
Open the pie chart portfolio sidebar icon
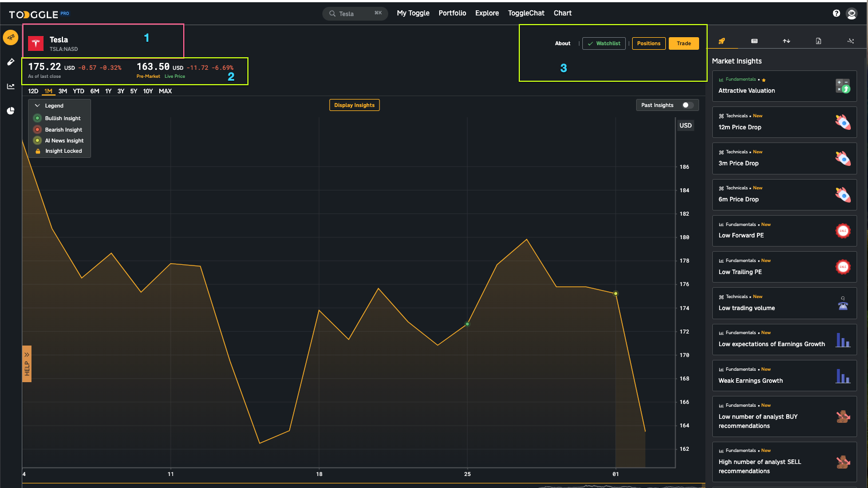click(10, 111)
